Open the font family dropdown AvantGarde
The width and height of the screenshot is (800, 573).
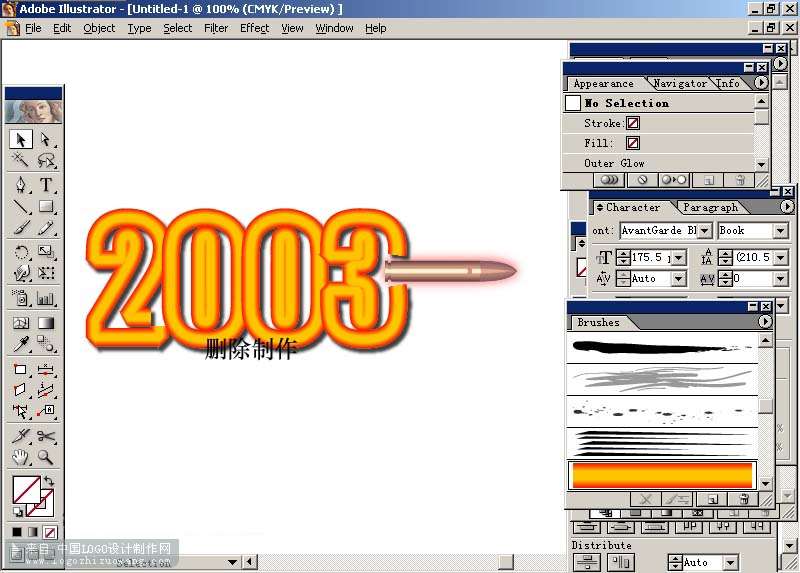pos(705,231)
